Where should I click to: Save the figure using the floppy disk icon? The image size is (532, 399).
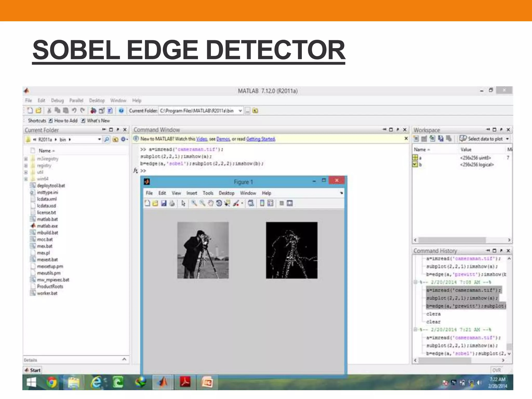click(164, 203)
